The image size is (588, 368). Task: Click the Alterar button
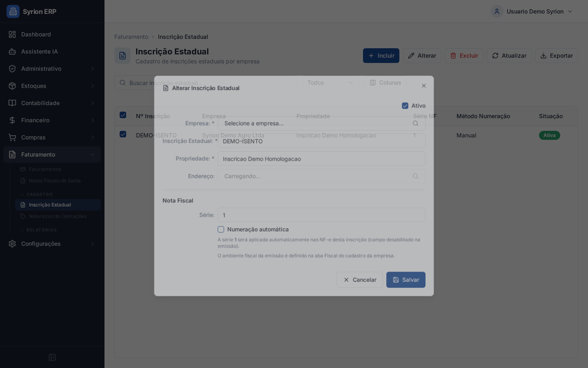coord(422,56)
